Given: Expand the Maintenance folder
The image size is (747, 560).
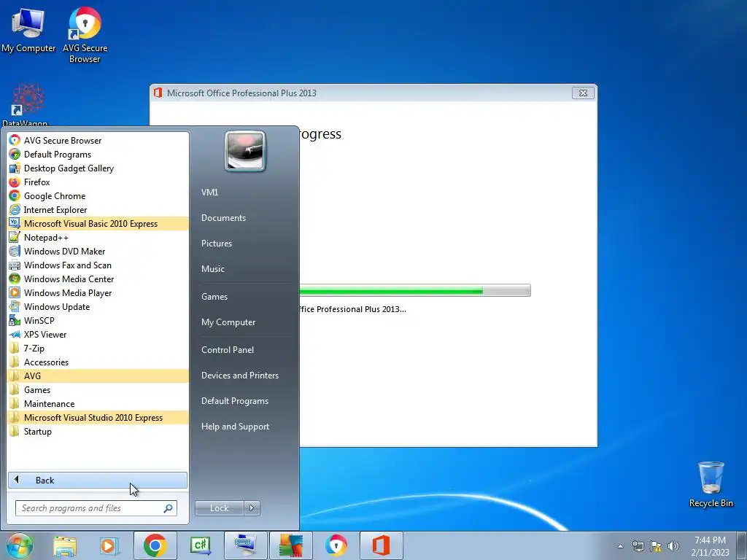Looking at the screenshot, I should tap(98, 403).
